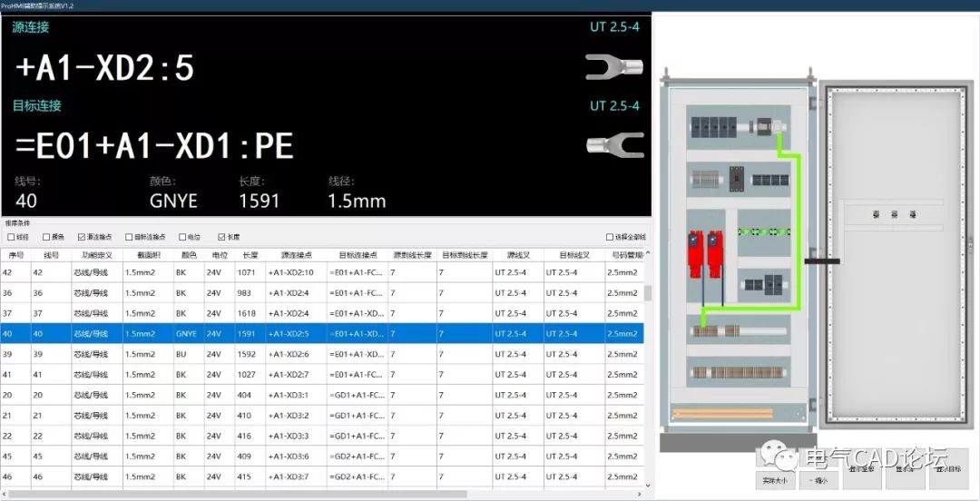Select wire row 20 with length 404
This screenshot has height=501, width=980.
322,396
